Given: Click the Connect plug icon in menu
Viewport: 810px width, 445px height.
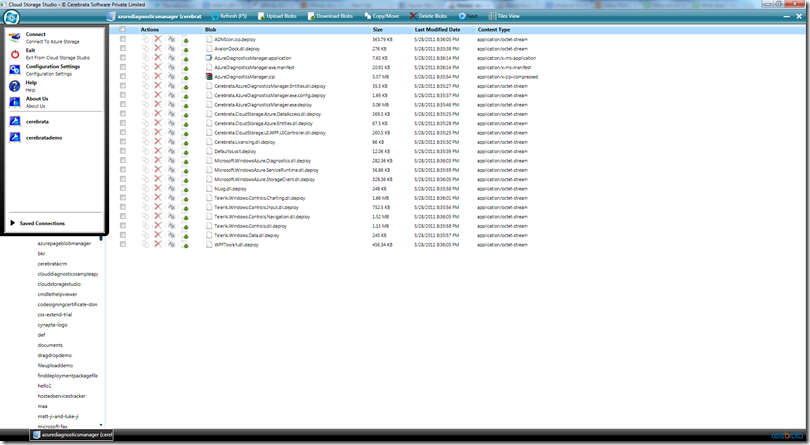Looking at the screenshot, I should [14, 37].
